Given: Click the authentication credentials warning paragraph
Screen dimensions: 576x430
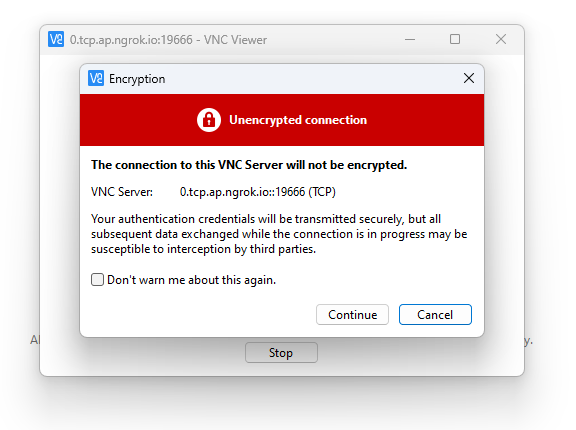Looking at the screenshot, I should [x=279, y=234].
